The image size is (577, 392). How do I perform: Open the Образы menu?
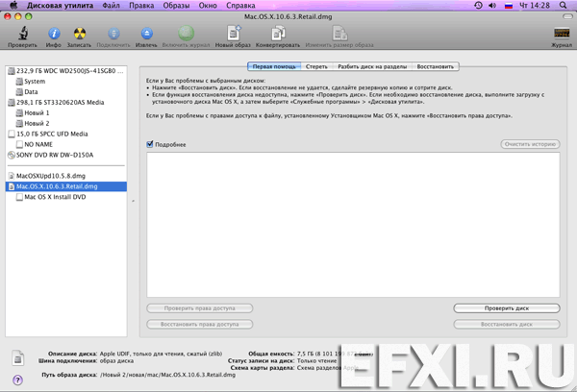coord(176,5)
